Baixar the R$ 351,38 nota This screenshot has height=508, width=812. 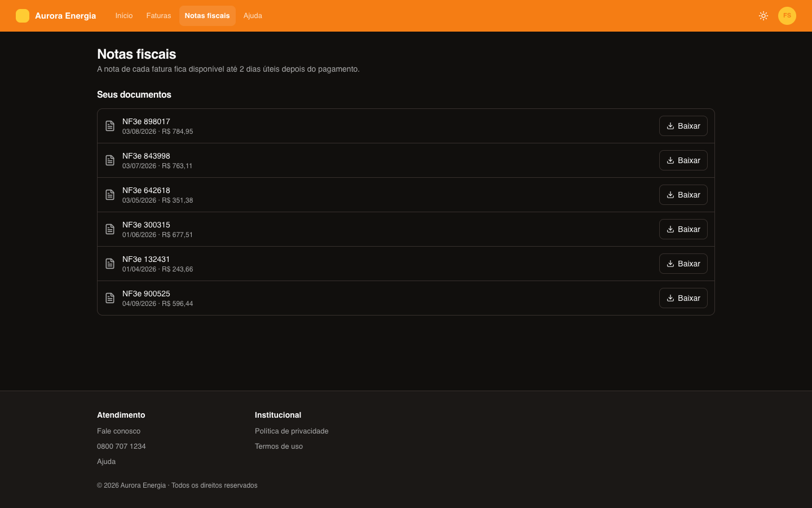tap(683, 195)
